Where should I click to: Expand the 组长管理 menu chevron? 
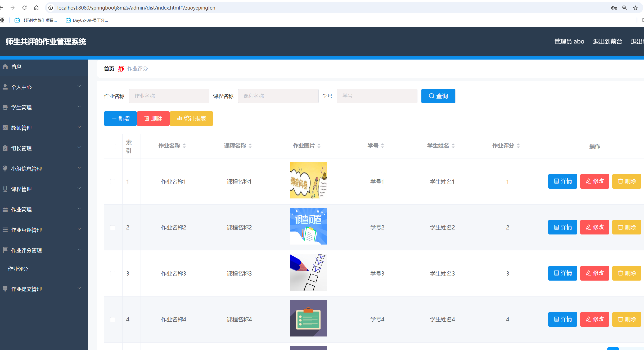tap(79, 148)
